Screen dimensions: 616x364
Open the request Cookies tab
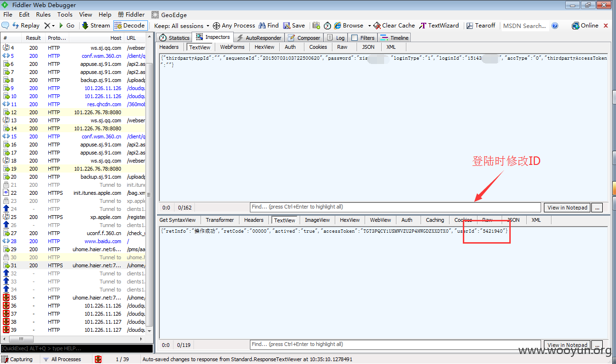(318, 47)
